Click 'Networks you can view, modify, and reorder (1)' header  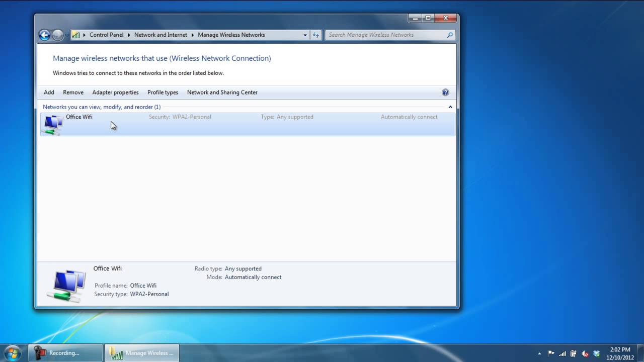tap(102, 107)
